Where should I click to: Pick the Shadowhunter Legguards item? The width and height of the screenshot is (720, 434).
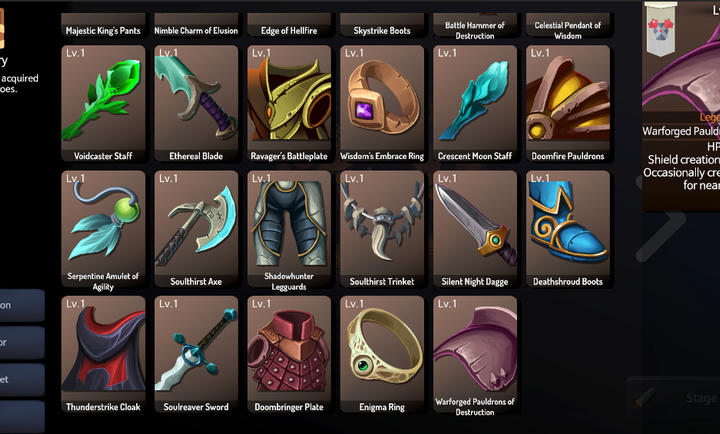pos(289,229)
